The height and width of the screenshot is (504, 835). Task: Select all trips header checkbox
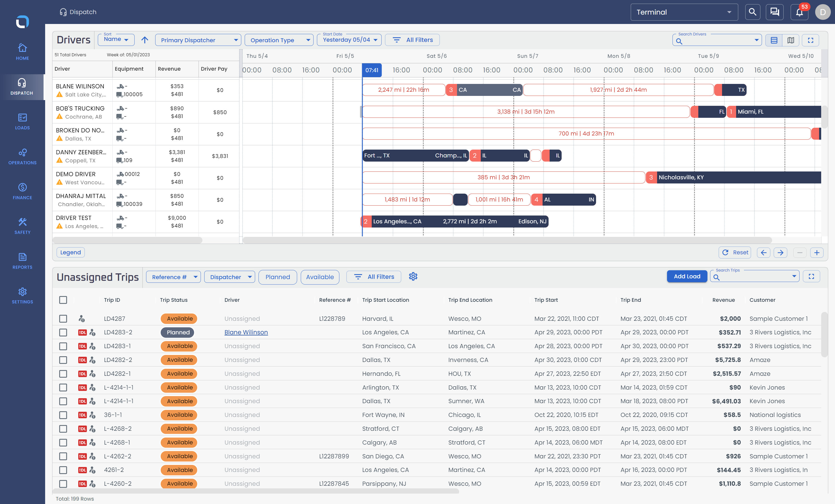pos(63,300)
